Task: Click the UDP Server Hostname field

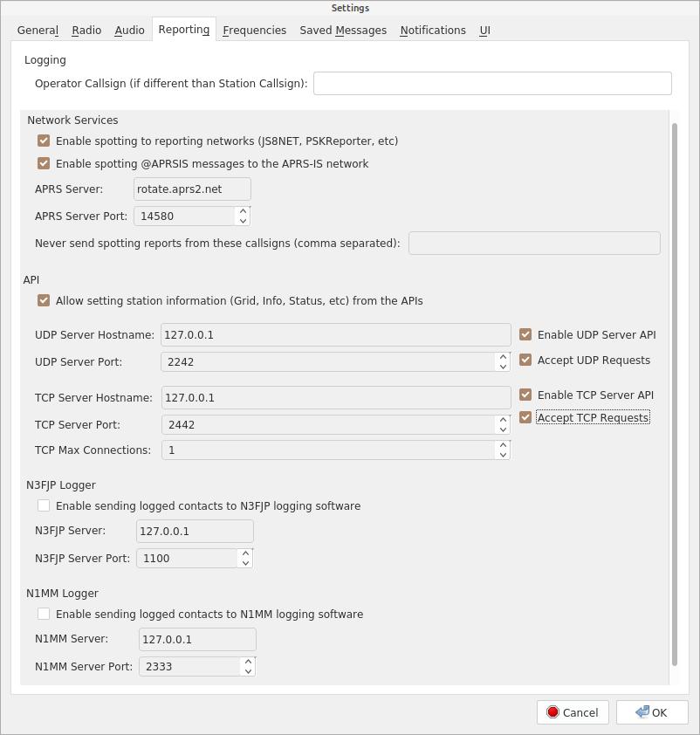Action: 336,334
